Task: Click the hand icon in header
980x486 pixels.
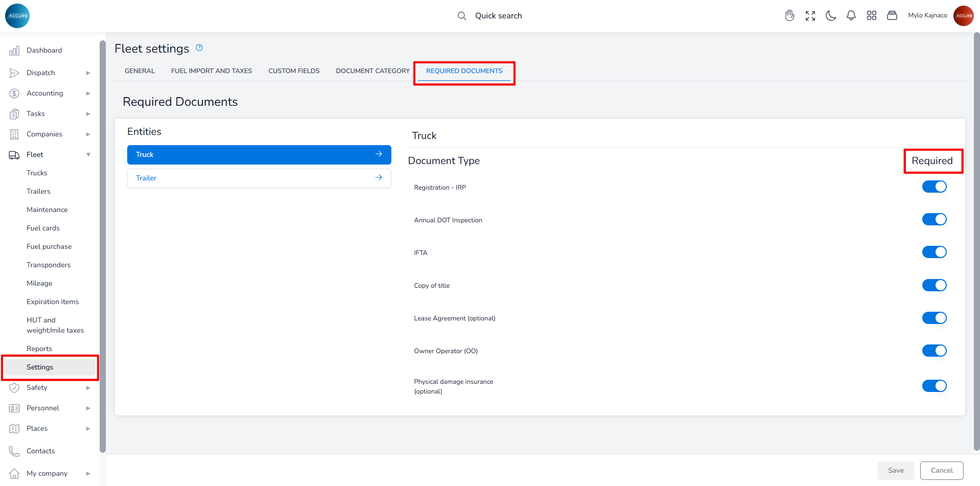Action: tap(790, 16)
